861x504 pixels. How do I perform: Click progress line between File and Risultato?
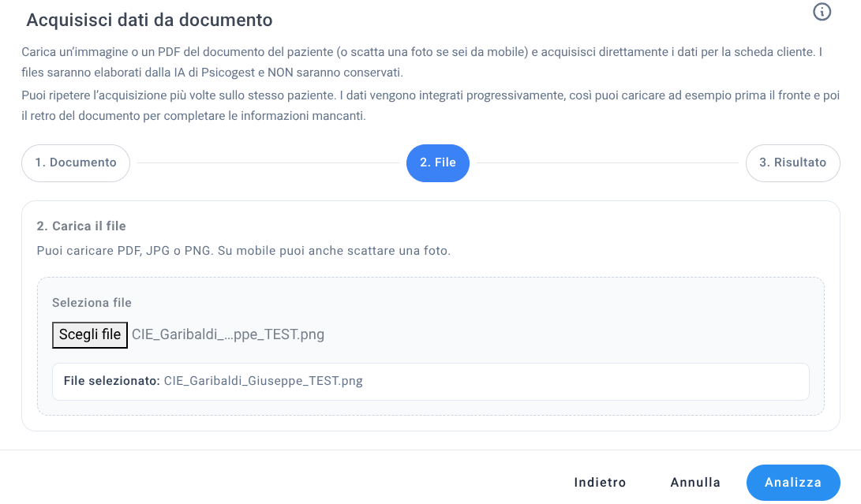tap(608, 163)
